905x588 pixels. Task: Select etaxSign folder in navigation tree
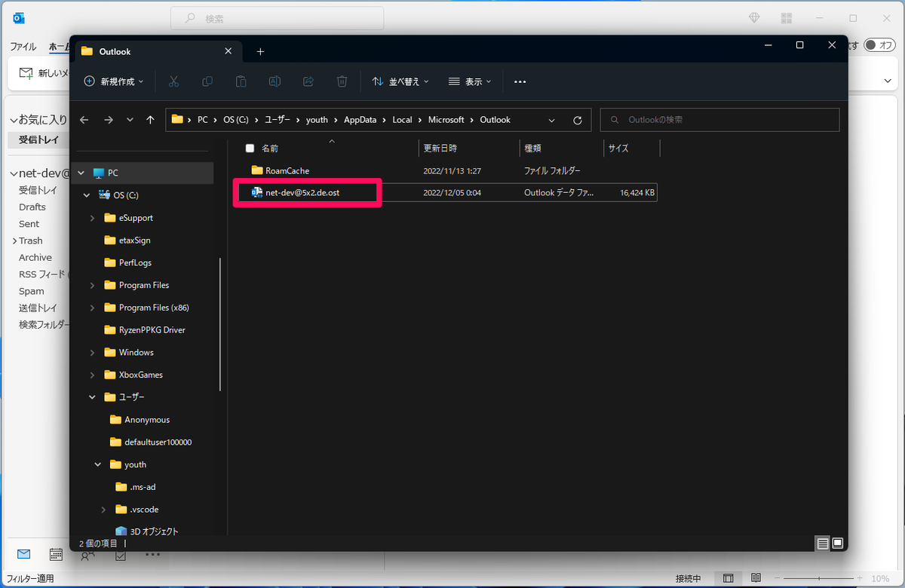point(134,240)
